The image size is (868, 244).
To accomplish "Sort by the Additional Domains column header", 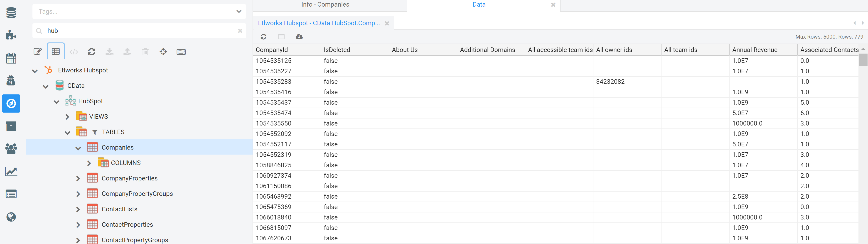I will pyautogui.click(x=491, y=50).
